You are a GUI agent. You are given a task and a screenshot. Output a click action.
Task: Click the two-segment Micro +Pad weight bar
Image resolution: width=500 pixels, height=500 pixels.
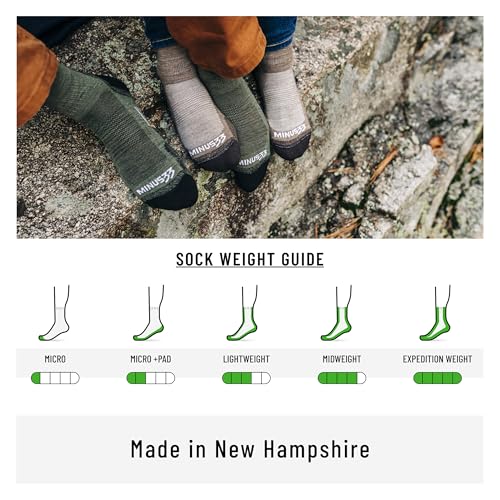click(151, 378)
